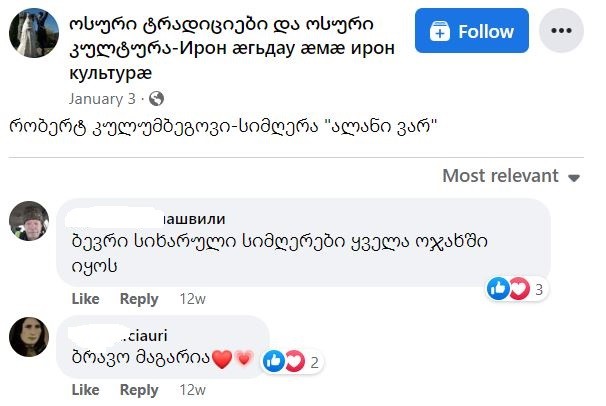Image resolution: width=606 pixels, height=406 pixels.
Task: Open the January 3 post timestamp
Action: (x=102, y=99)
